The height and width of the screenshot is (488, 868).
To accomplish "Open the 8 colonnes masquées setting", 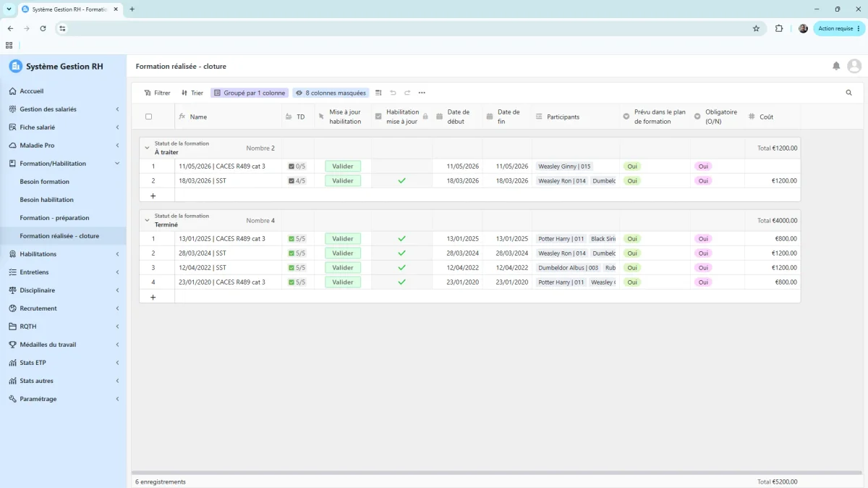I will click(331, 93).
